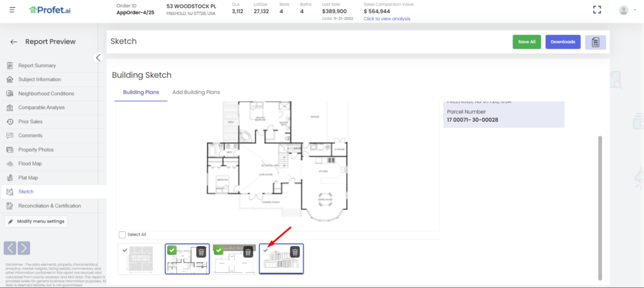Open the calculator report icon button
This screenshot has height=288, width=644.
[595, 42]
